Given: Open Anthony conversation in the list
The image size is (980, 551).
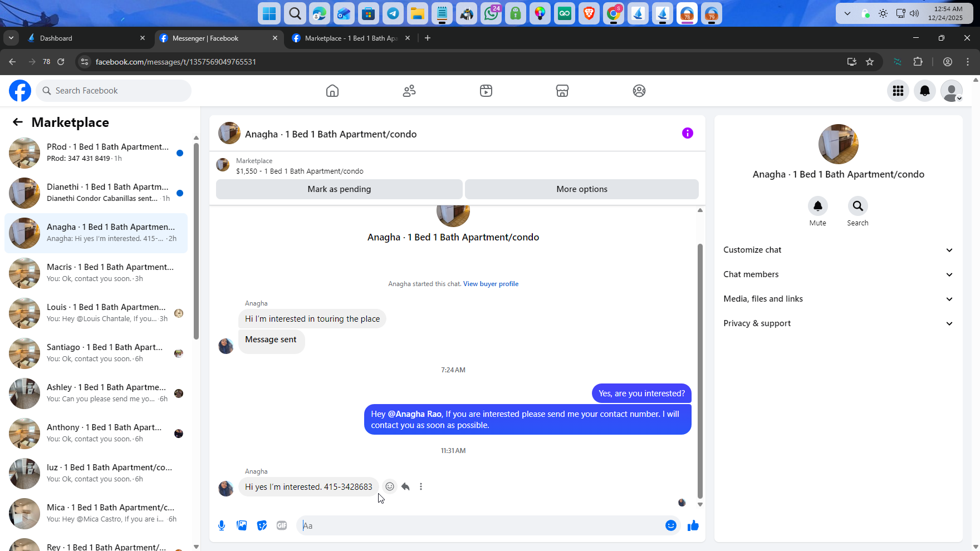Looking at the screenshot, I should (x=96, y=434).
